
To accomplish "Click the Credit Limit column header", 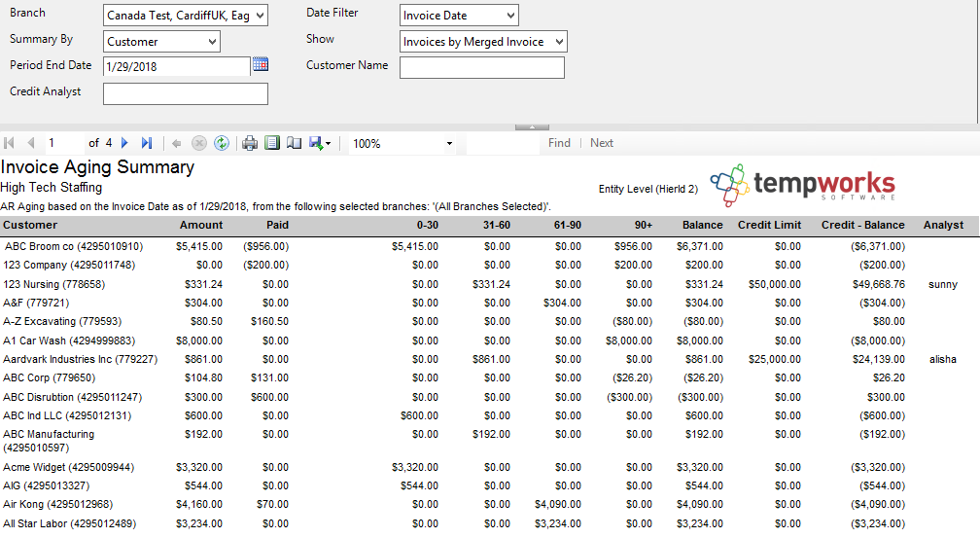I will pos(769,225).
